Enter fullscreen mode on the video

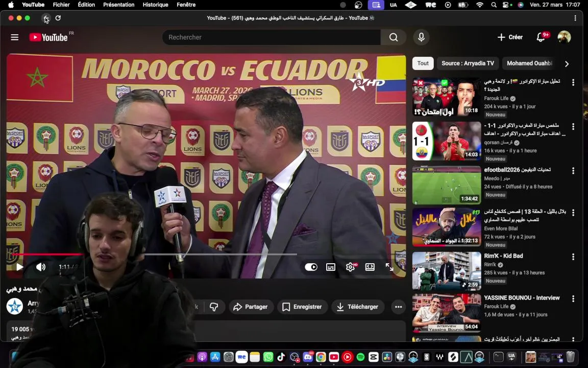tap(389, 267)
